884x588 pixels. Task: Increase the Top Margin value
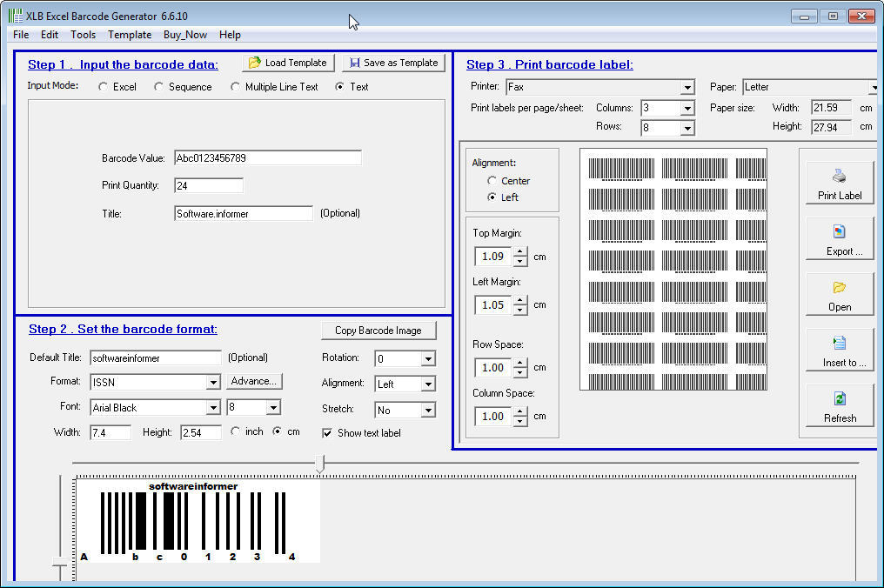click(521, 251)
